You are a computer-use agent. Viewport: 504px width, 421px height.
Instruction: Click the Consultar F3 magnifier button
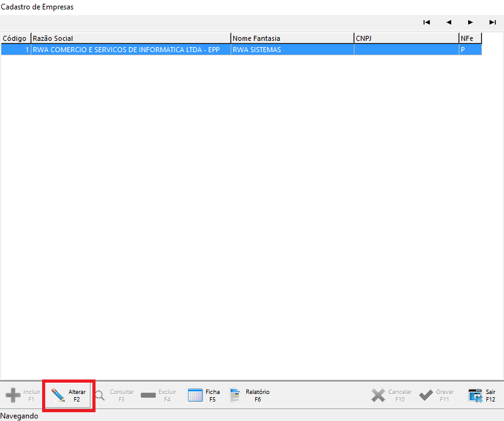[114, 395]
